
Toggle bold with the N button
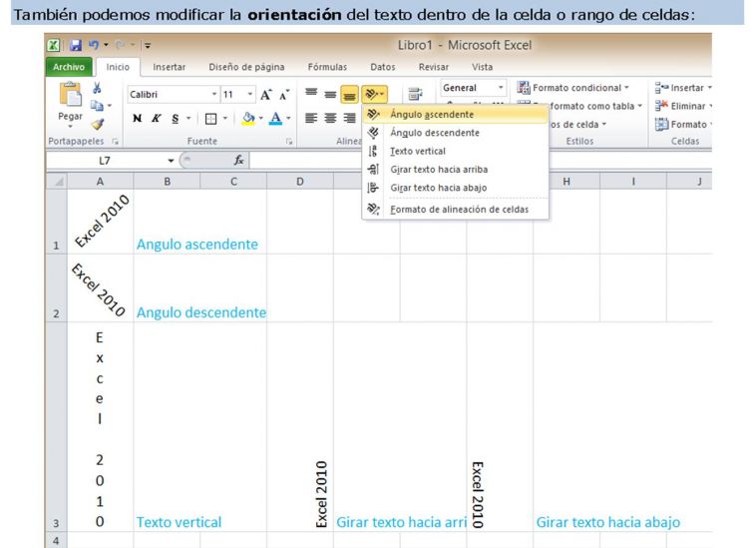(x=138, y=118)
